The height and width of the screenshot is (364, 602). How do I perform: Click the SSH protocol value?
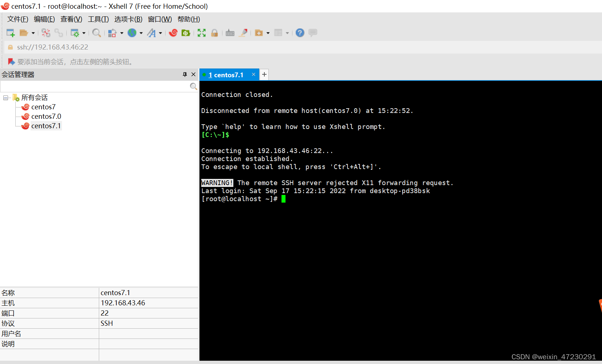coord(107,323)
